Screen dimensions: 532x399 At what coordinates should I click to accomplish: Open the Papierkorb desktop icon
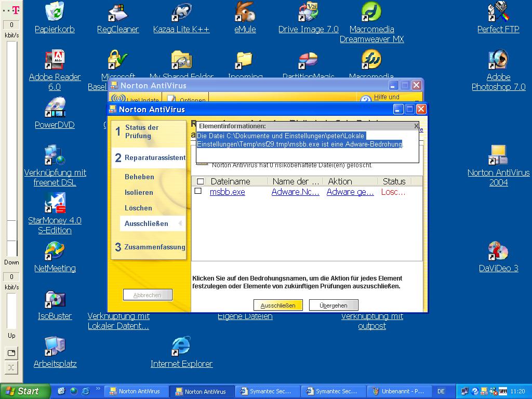[x=55, y=12]
